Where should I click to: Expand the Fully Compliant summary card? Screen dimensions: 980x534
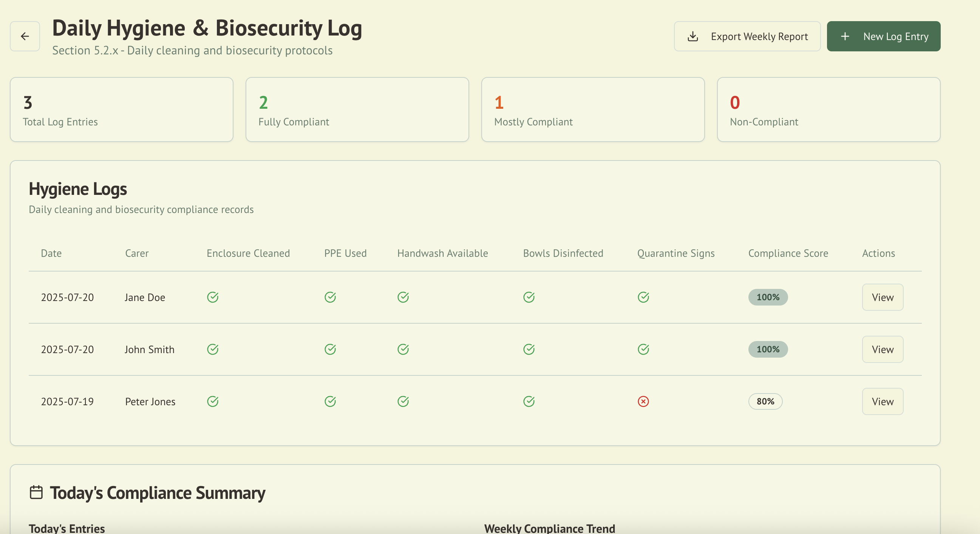(x=357, y=110)
